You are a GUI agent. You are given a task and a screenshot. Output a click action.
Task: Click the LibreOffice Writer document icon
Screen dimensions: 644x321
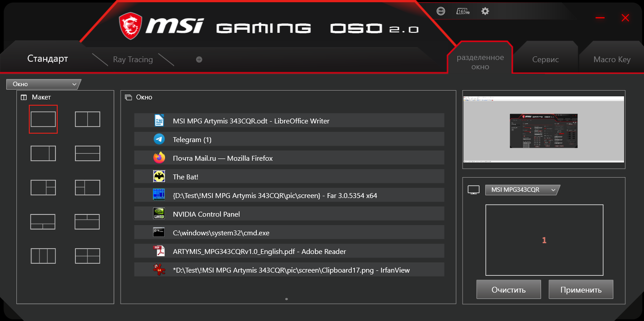pos(159,120)
